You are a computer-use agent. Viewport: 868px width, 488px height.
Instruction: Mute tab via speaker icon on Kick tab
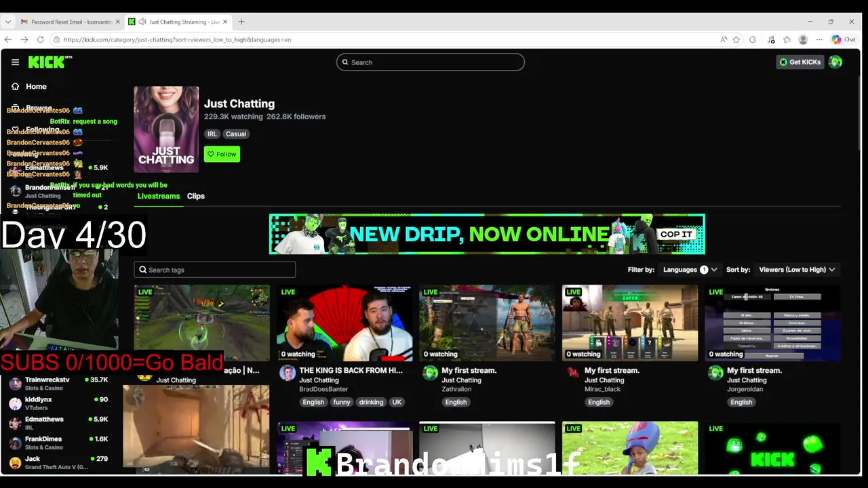pyautogui.click(x=142, y=22)
